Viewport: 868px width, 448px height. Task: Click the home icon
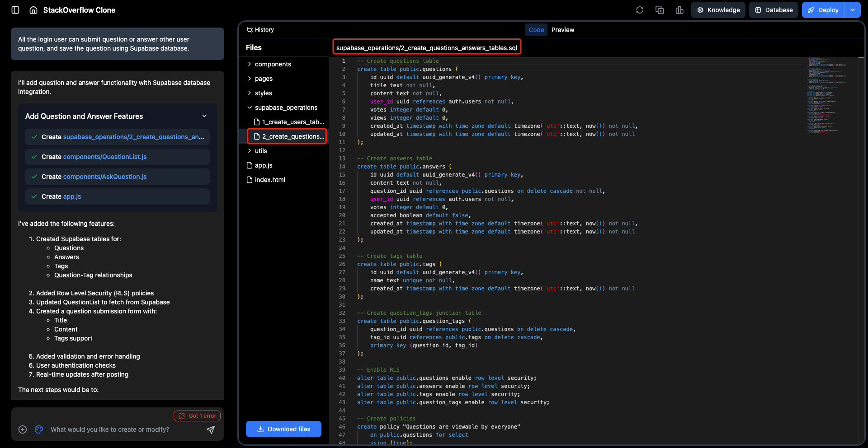33,10
